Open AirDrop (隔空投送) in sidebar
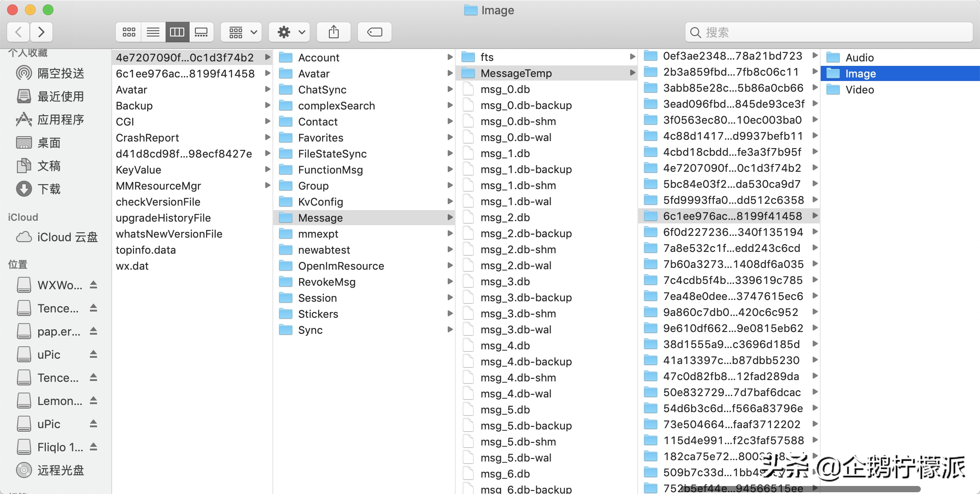 coord(56,73)
